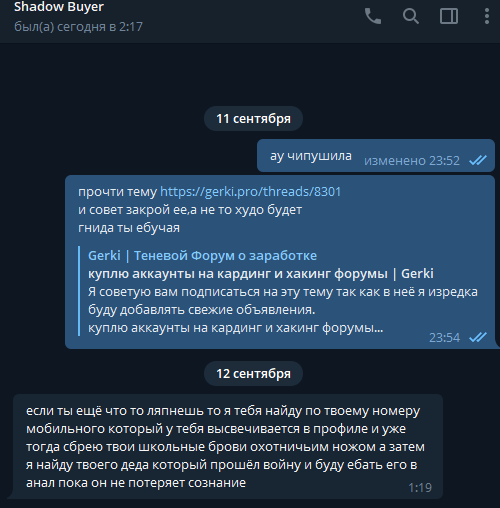Open the chat search magnifier icon
This screenshot has height=508, width=500.
[x=411, y=16]
